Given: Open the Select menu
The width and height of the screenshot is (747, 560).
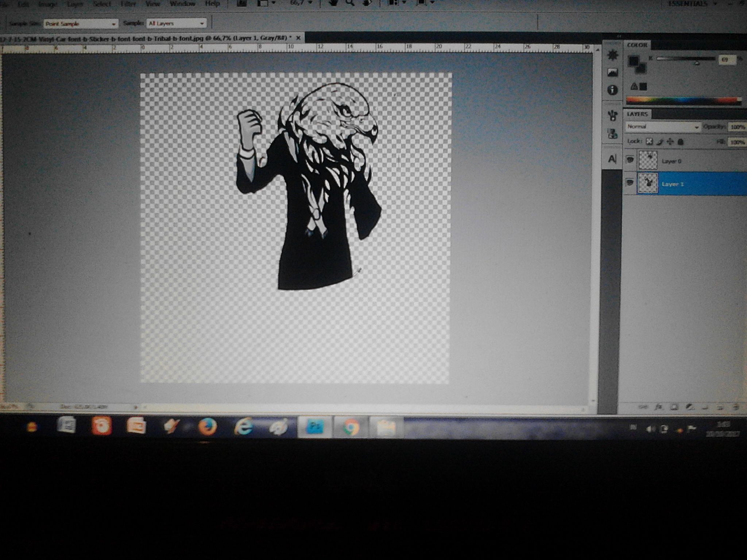Looking at the screenshot, I should tap(102, 4).
